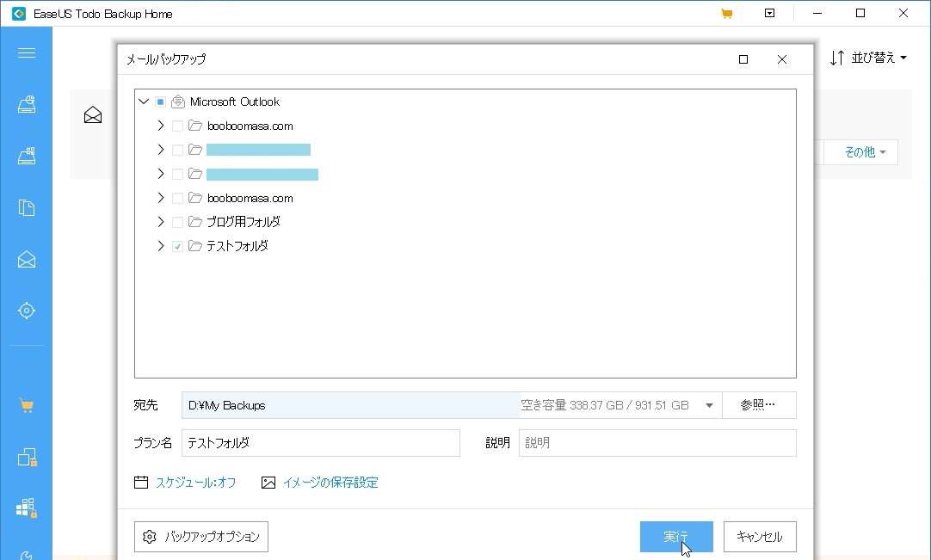Select the テストフォルダ tree label

point(237,245)
